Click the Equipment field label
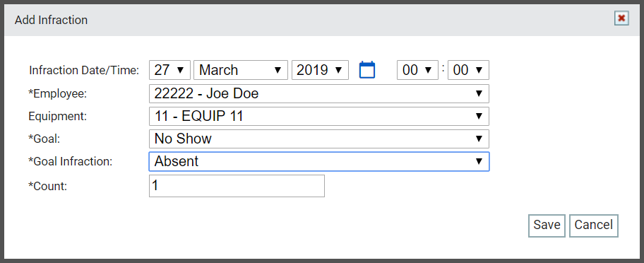Image resolution: width=644 pixels, height=263 pixels. coord(58,116)
